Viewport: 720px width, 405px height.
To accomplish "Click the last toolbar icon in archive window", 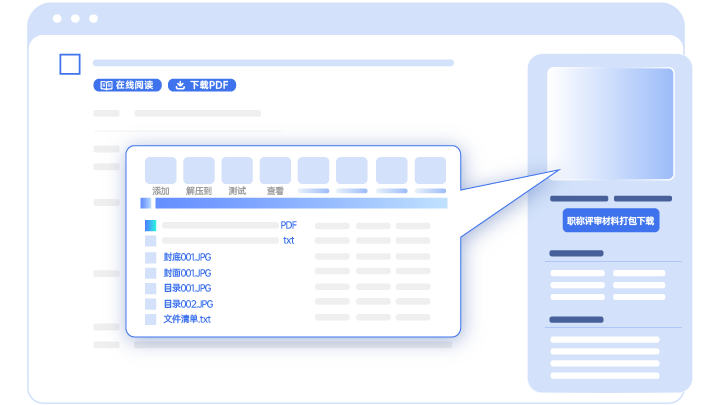I will [x=430, y=170].
